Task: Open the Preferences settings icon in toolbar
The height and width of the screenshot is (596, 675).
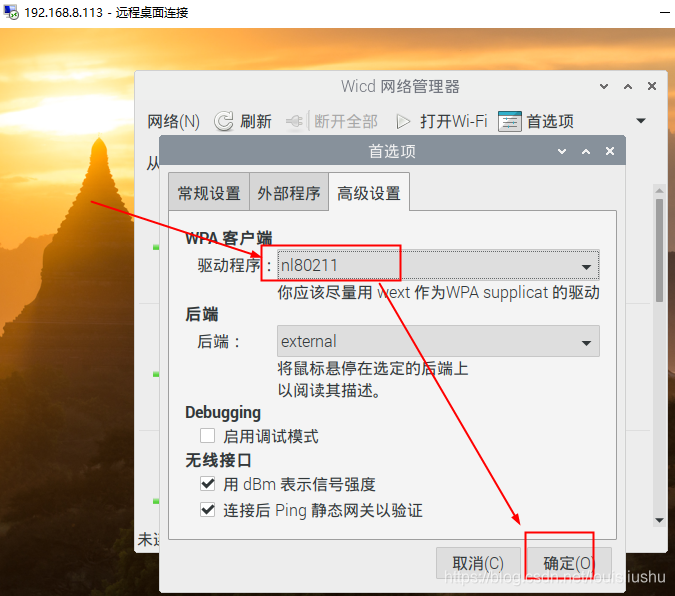Action: click(510, 121)
